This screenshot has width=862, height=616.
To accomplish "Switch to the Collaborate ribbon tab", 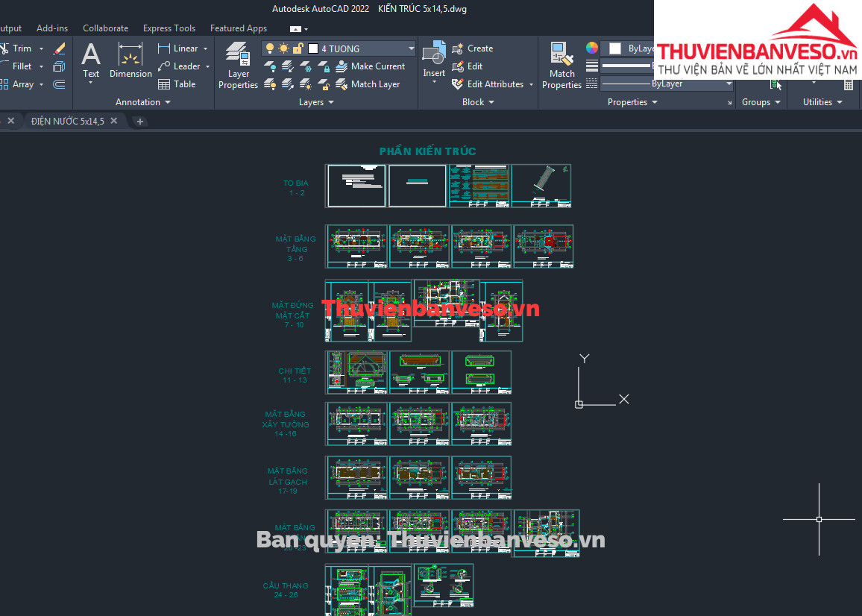I will pos(105,28).
